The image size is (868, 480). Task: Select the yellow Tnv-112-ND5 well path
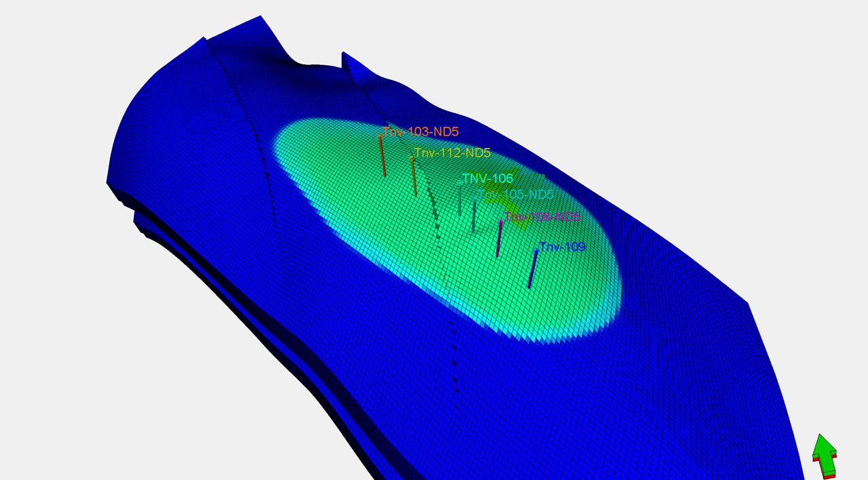tap(414, 176)
